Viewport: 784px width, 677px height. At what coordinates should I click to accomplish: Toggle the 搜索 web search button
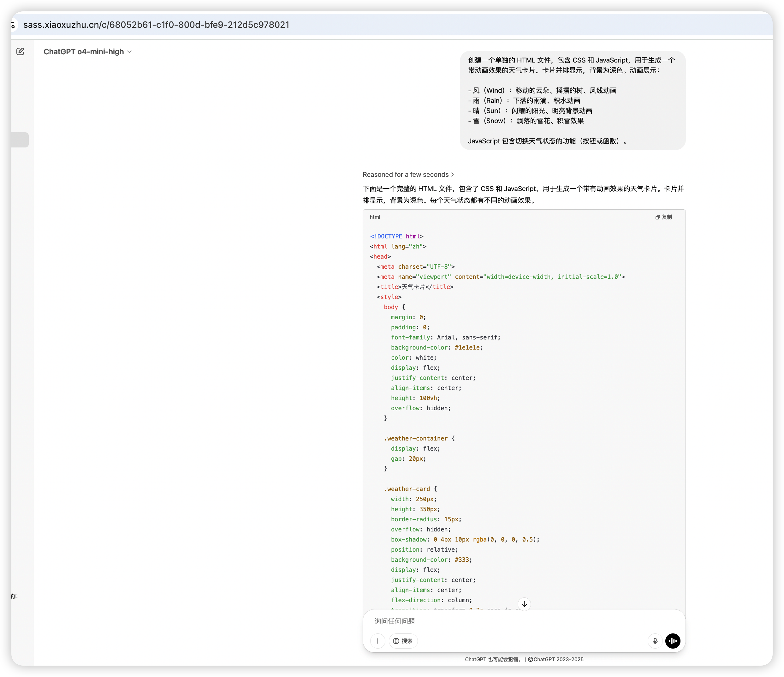click(x=403, y=641)
